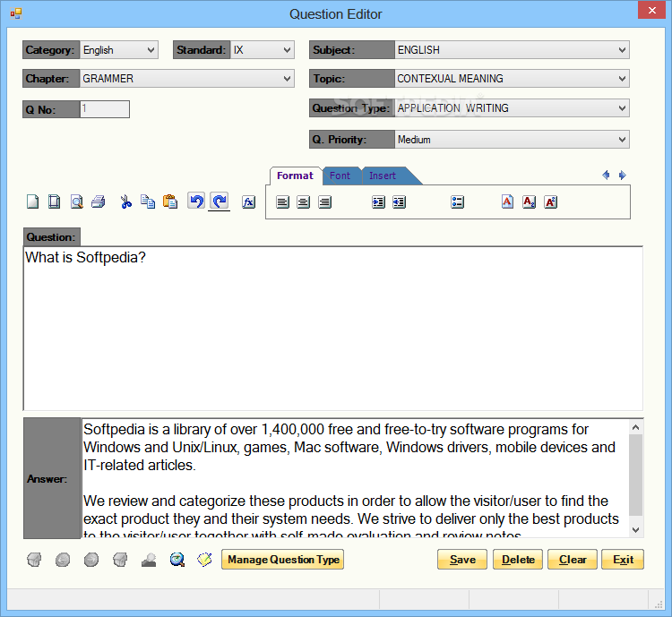Center-align text in Format tab
Image resolution: width=672 pixels, height=617 pixels.
(x=304, y=201)
